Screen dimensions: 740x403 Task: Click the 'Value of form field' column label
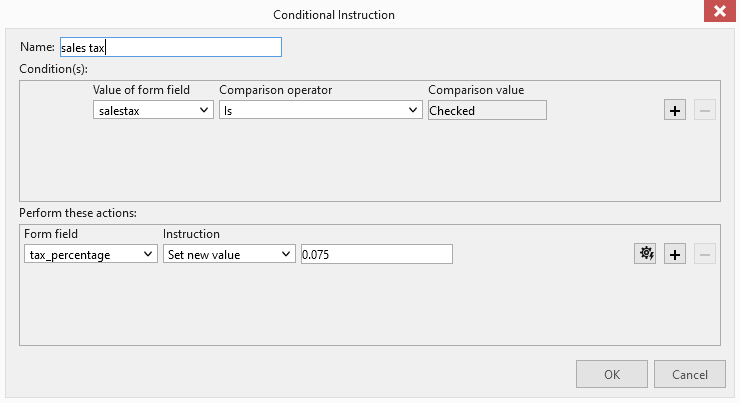pos(141,90)
